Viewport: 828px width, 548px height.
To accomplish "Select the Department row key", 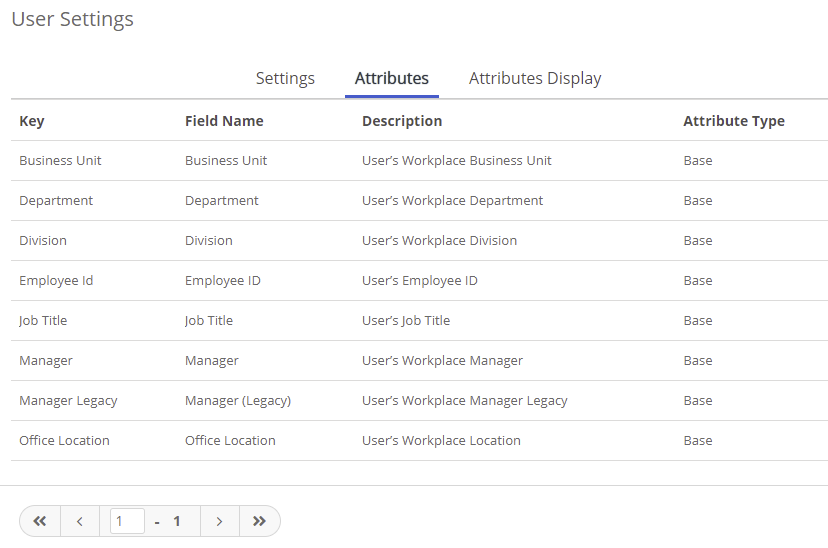I will tap(56, 201).
